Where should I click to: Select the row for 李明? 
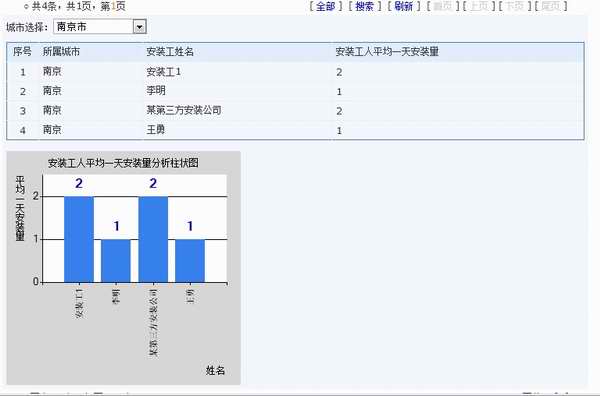click(295, 91)
